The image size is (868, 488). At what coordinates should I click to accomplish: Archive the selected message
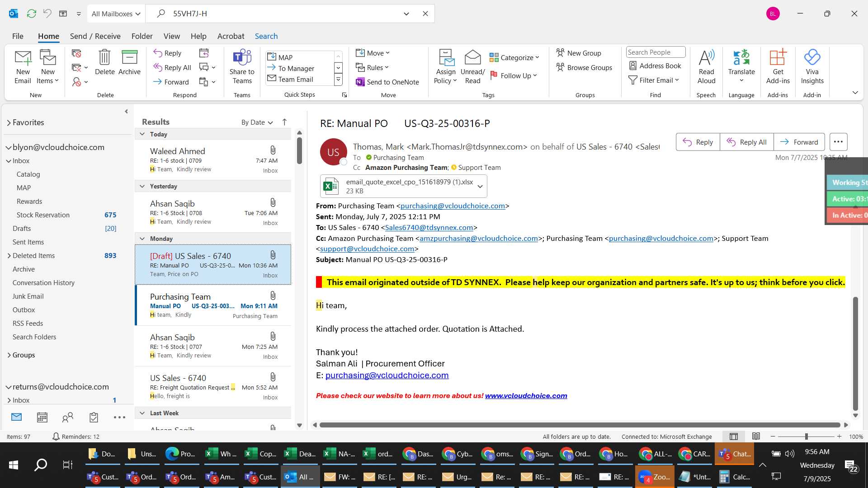point(129,62)
